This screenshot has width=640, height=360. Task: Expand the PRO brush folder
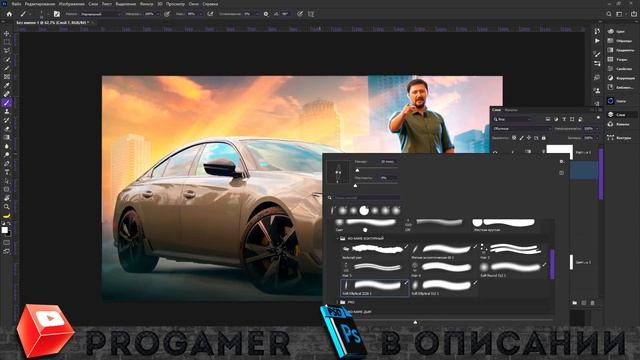tap(338, 302)
